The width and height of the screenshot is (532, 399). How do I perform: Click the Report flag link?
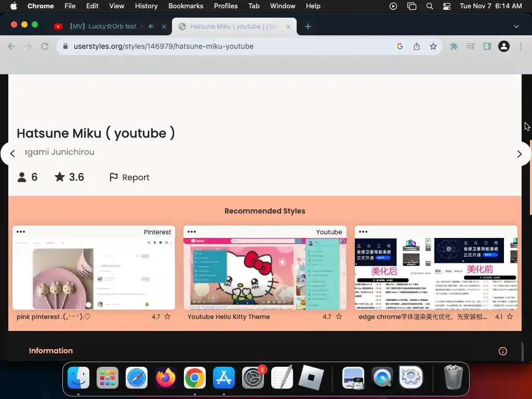(x=129, y=177)
